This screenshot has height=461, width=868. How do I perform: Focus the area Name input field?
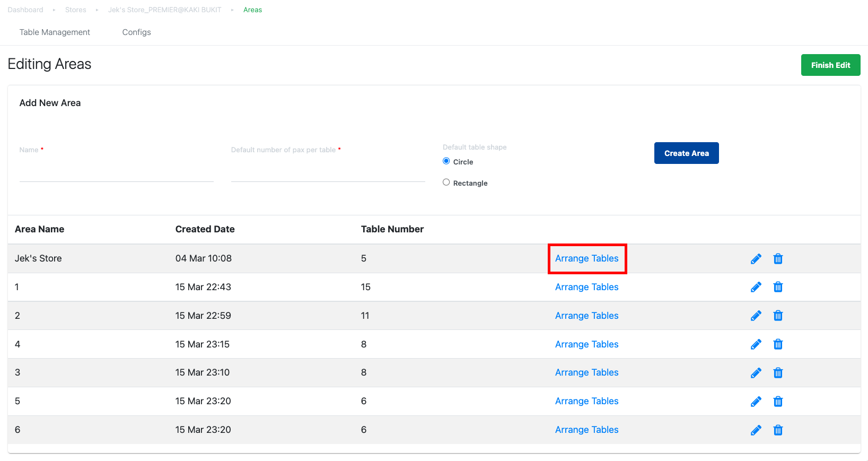click(117, 171)
